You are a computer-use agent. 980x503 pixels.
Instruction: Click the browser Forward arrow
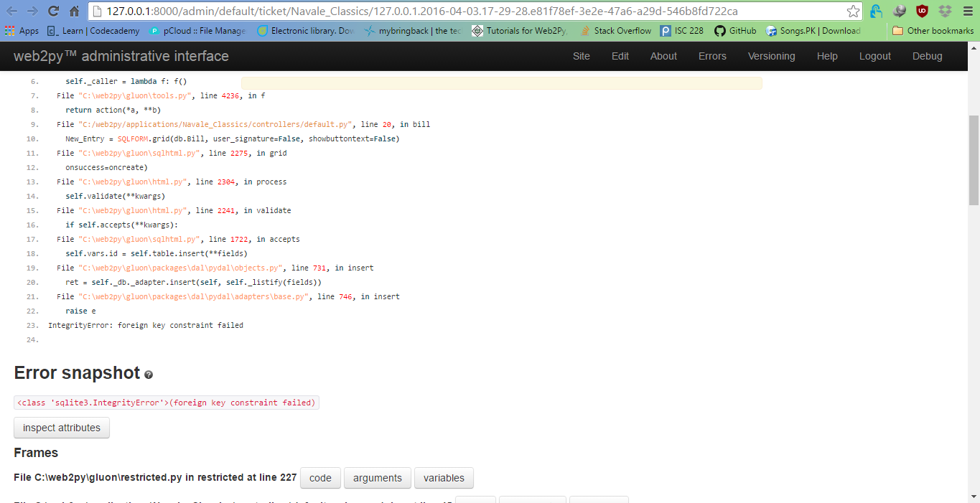tap(32, 11)
